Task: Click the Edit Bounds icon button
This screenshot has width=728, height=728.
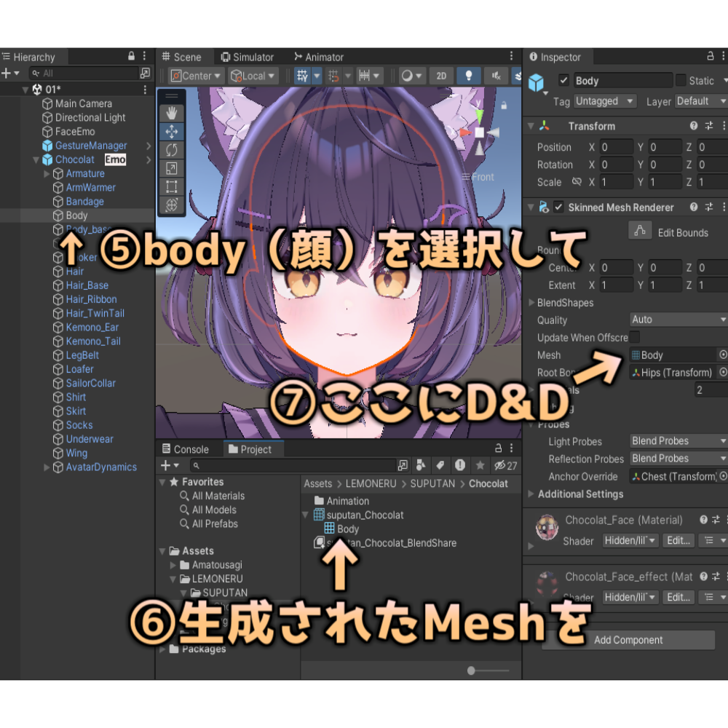Action: 640,230
